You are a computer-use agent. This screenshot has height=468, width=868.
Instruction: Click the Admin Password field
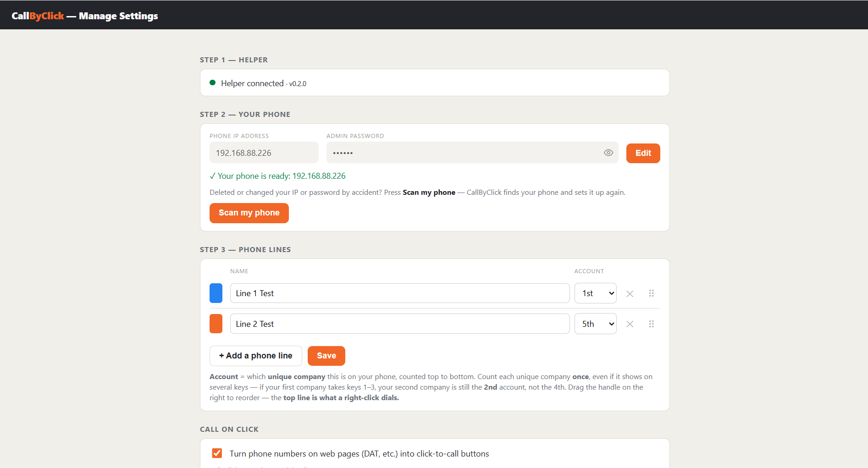[x=472, y=153]
